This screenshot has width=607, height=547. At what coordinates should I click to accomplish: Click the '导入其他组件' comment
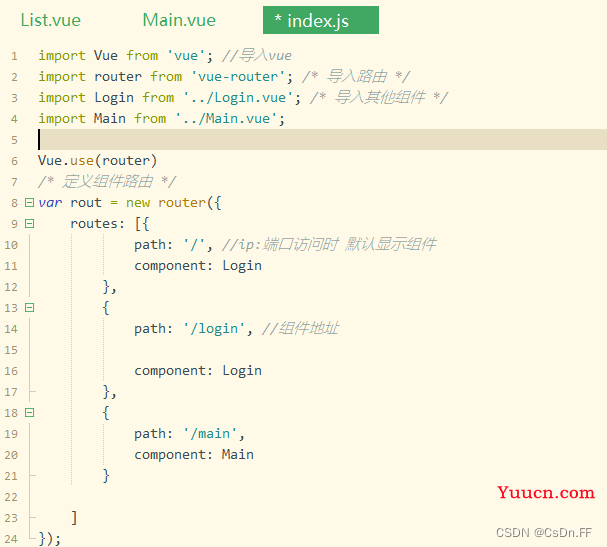[x=380, y=98]
